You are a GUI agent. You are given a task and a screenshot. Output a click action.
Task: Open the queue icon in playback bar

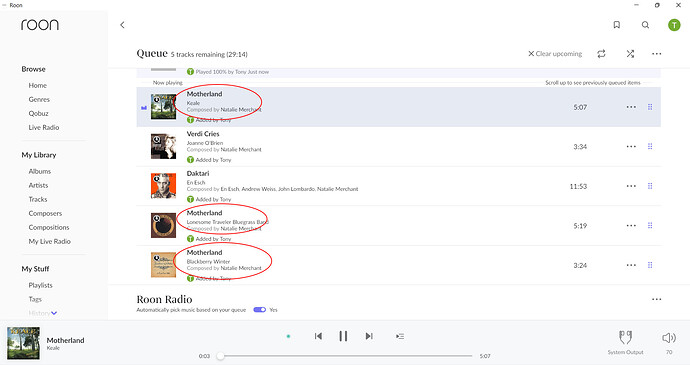tap(400, 336)
